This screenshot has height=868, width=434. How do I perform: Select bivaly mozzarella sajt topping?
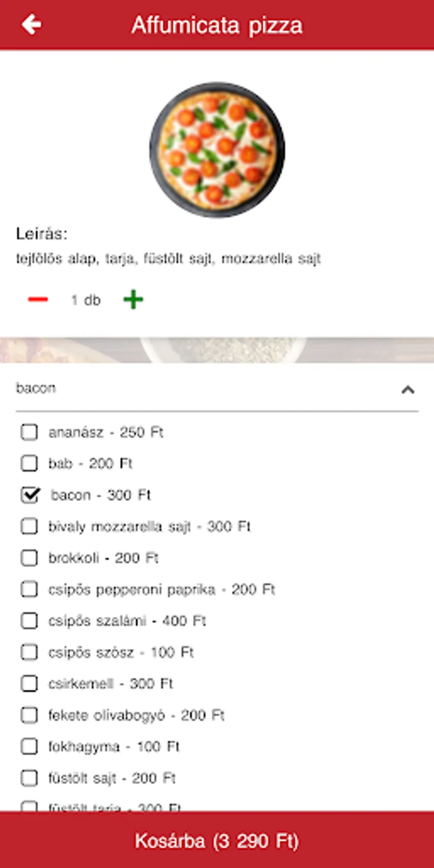click(29, 526)
